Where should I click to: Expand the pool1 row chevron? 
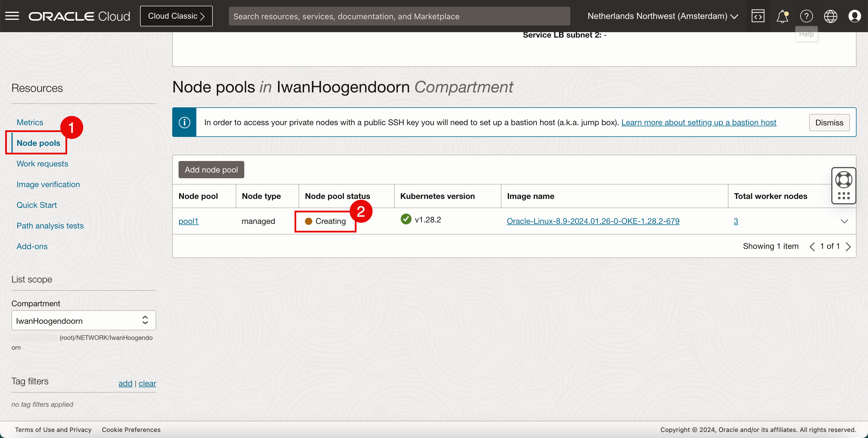[x=844, y=221]
